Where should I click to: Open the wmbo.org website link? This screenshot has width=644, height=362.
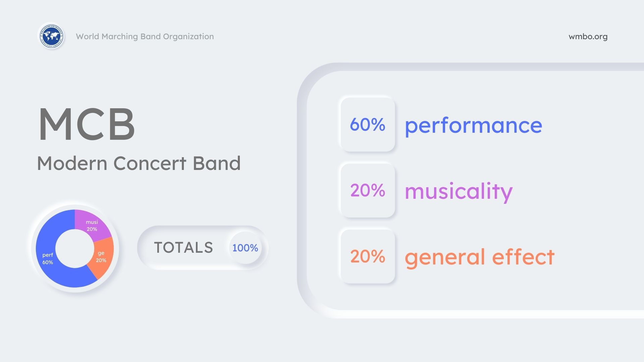click(588, 37)
